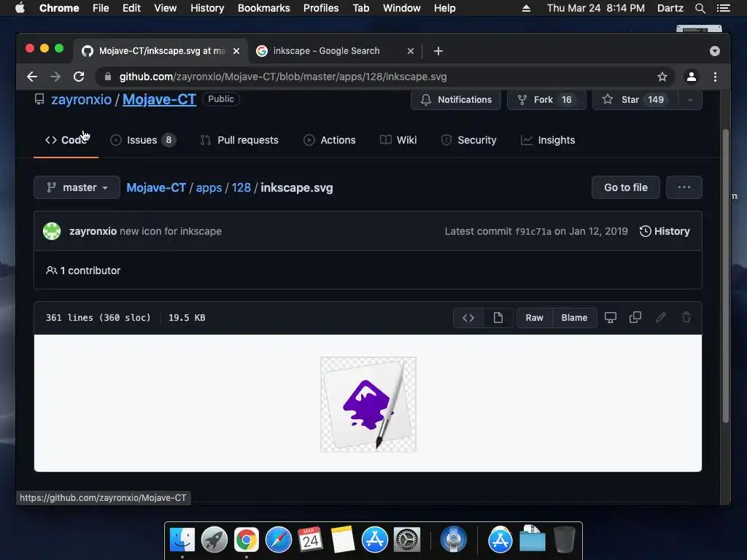Open Launchpad from the Dock
747x560 pixels.
pos(214,540)
